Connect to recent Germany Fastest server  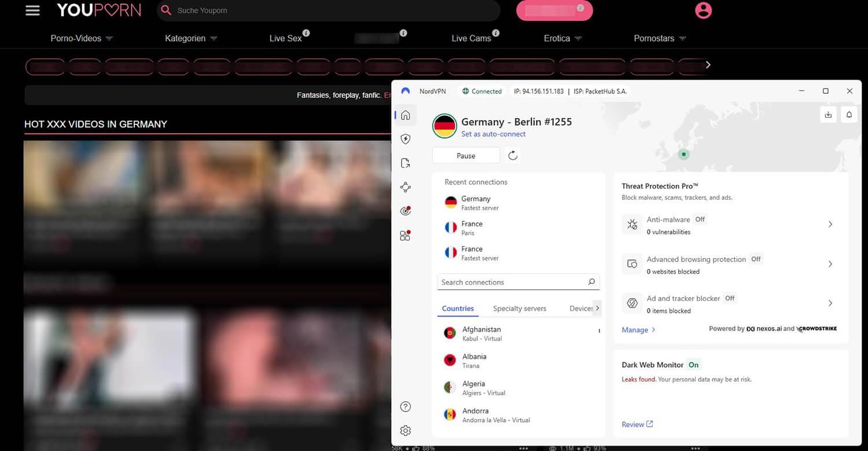point(518,203)
